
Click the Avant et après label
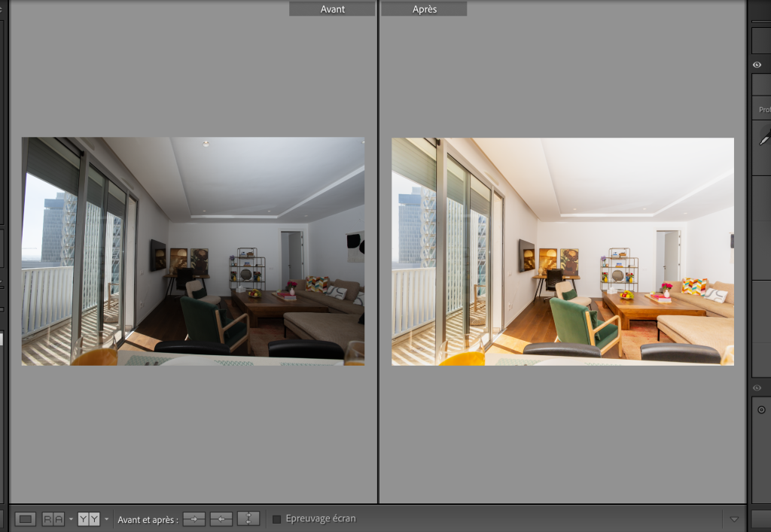pyautogui.click(x=148, y=519)
